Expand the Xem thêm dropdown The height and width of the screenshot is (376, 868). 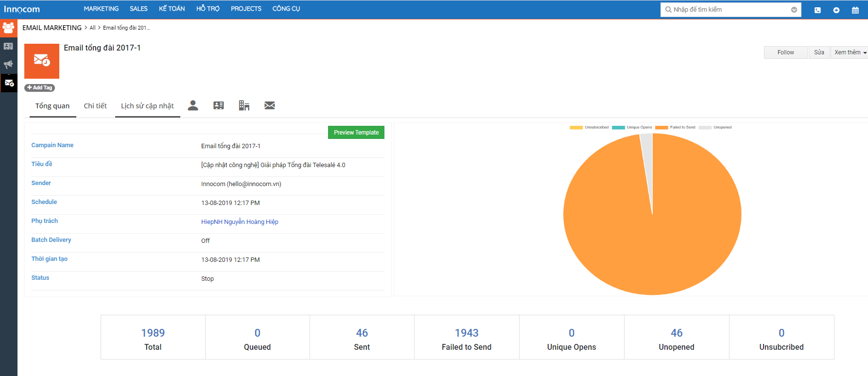coord(850,52)
